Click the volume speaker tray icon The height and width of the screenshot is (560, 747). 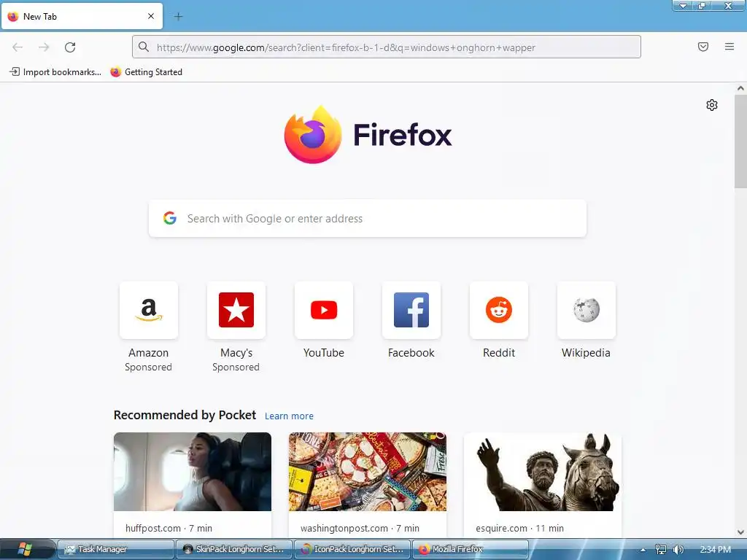[x=678, y=549]
